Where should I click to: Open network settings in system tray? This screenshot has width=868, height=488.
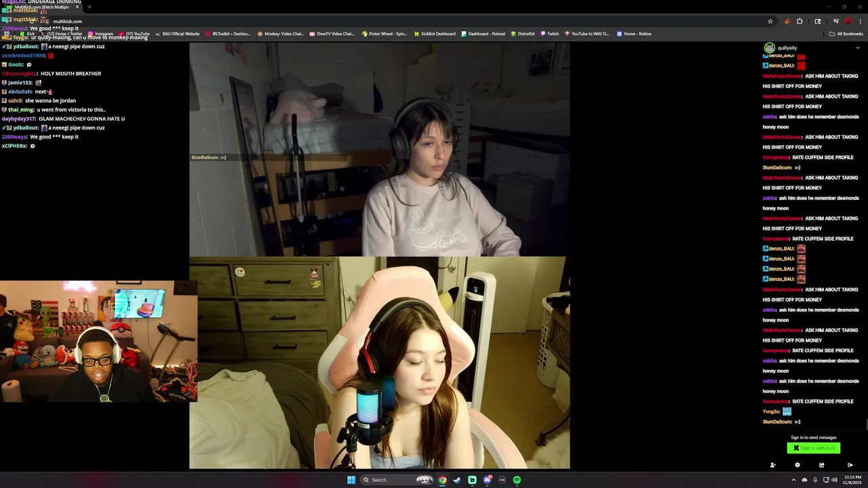click(825, 480)
